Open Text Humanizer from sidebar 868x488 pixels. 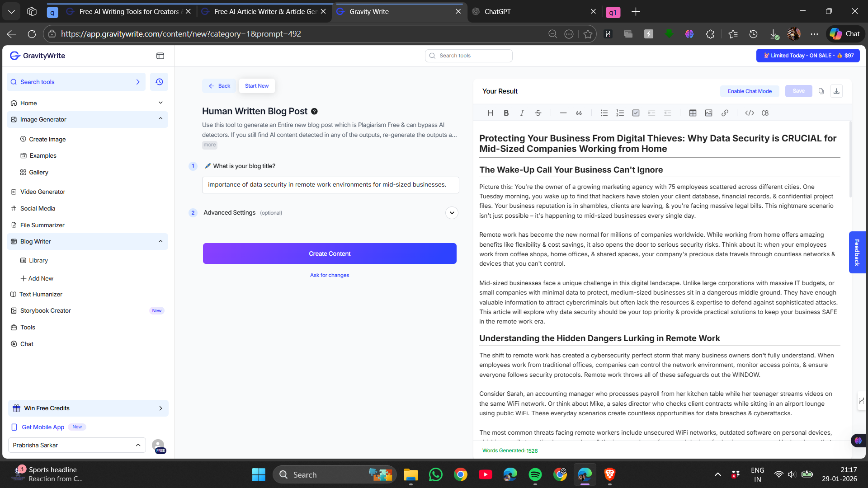tap(41, 294)
